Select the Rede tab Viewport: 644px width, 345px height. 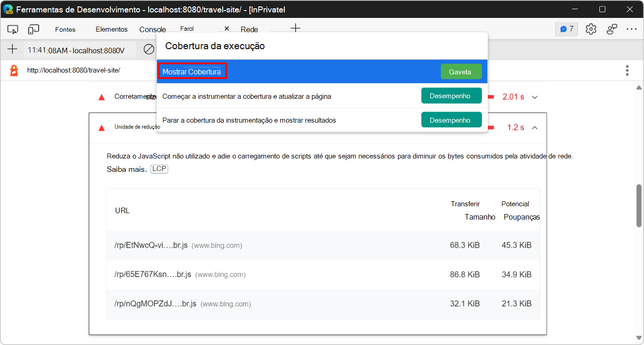tap(249, 29)
